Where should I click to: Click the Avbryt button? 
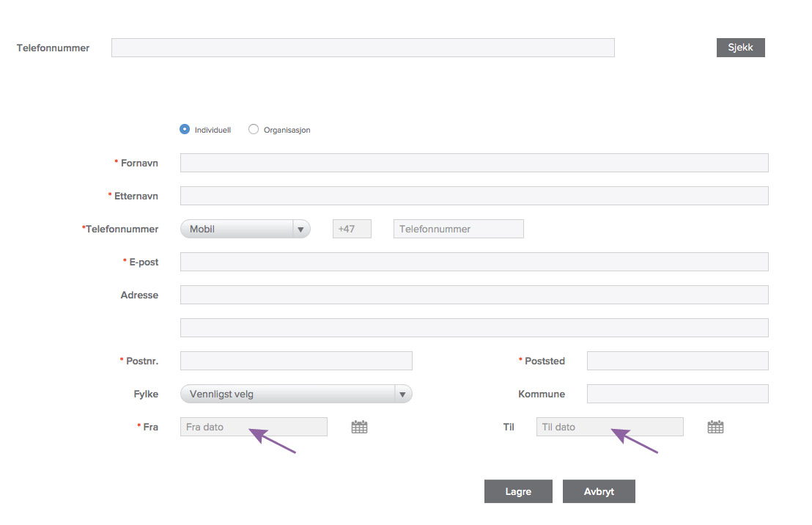(x=599, y=491)
